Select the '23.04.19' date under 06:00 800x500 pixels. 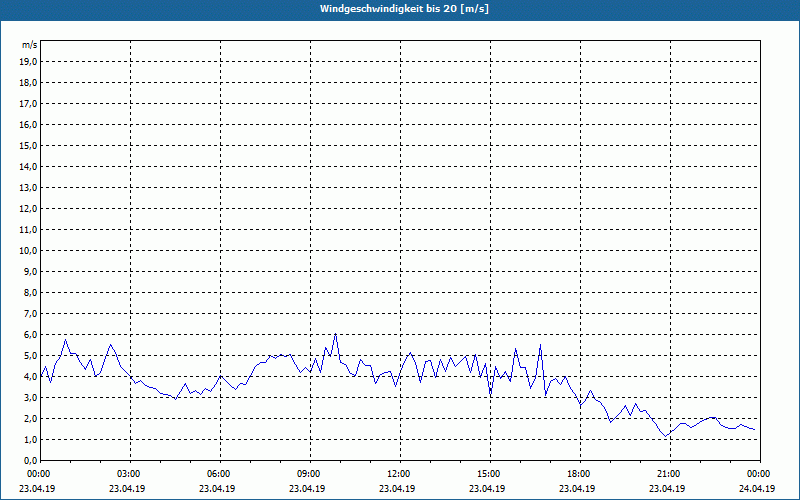[x=217, y=488]
